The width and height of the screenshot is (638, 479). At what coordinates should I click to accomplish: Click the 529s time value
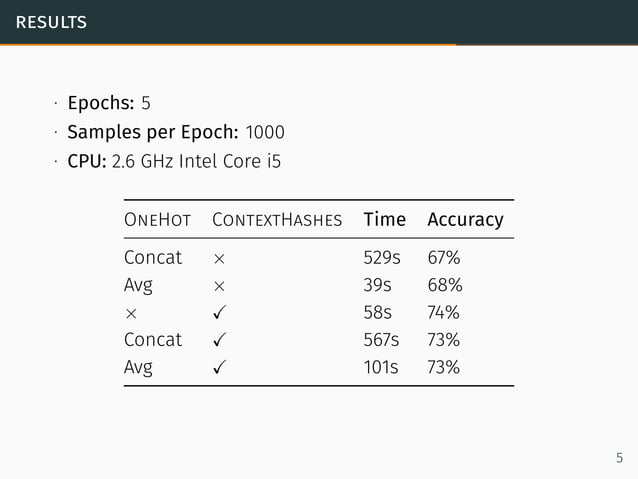click(382, 258)
